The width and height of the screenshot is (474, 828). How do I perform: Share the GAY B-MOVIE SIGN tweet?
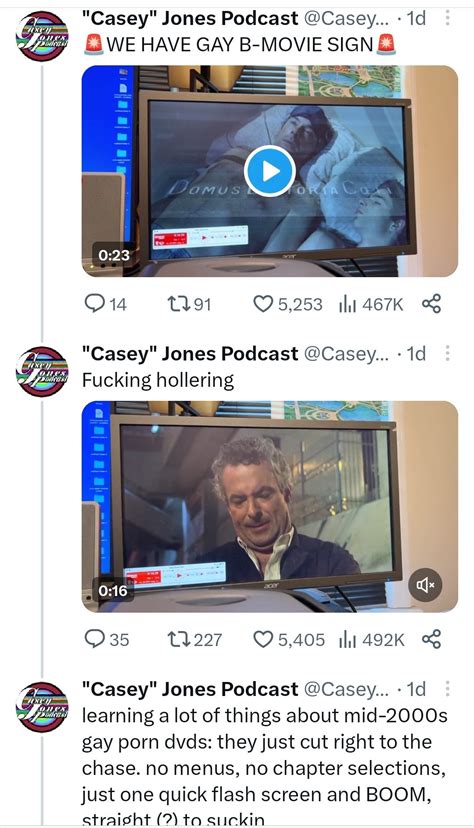click(x=431, y=304)
